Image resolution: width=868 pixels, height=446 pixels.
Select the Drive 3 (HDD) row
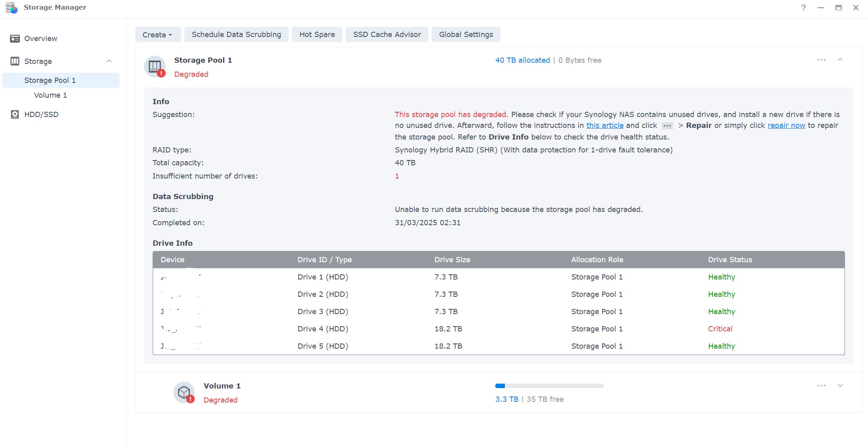click(x=498, y=312)
